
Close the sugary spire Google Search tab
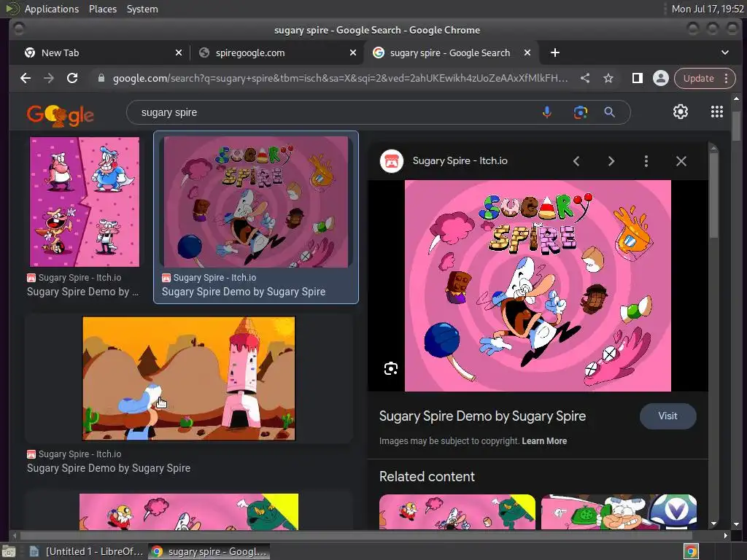527,52
